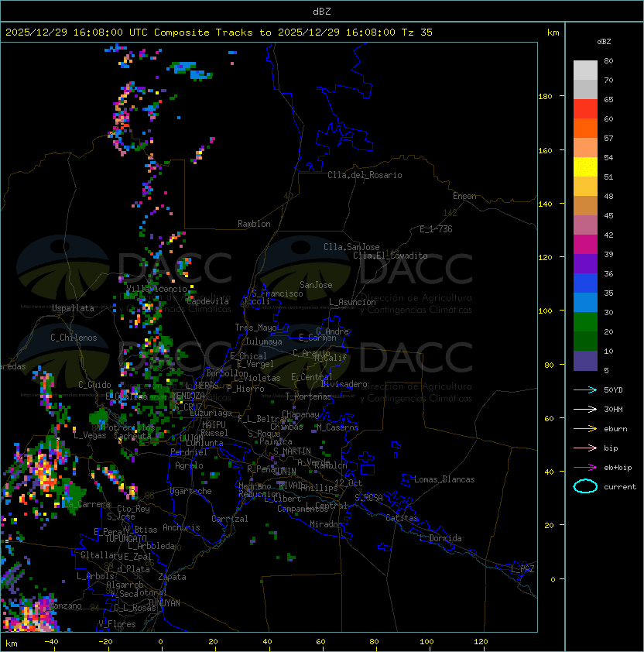Select the red 60 dBZ color swatch
The width and height of the screenshot is (644, 652).
coord(585,109)
